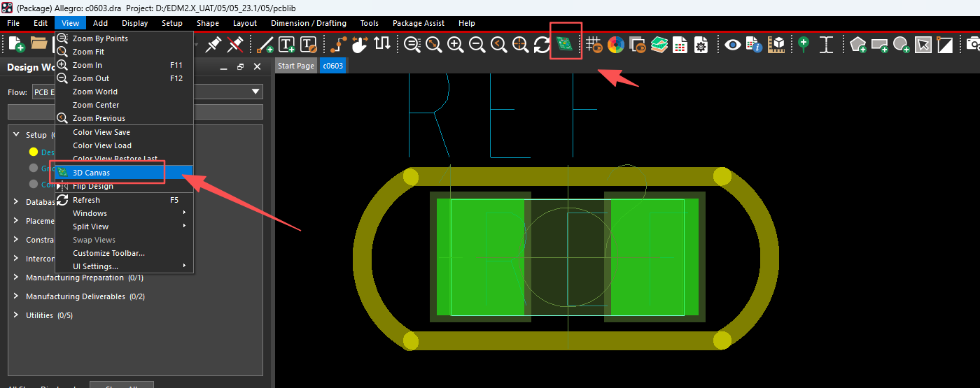Image resolution: width=980 pixels, height=388 pixels.
Task: Click the eye visibility icon in toolbar
Action: click(732, 45)
